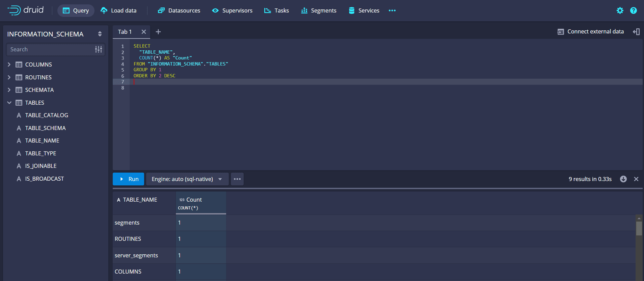The height and width of the screenshot is (281, 644).
Task: Focus the schema Search field
Action: pos(51,49)
